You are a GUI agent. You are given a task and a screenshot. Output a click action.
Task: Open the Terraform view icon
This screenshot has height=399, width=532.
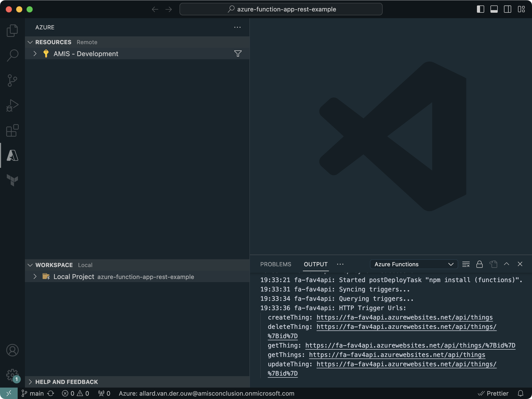pos(12,180)
